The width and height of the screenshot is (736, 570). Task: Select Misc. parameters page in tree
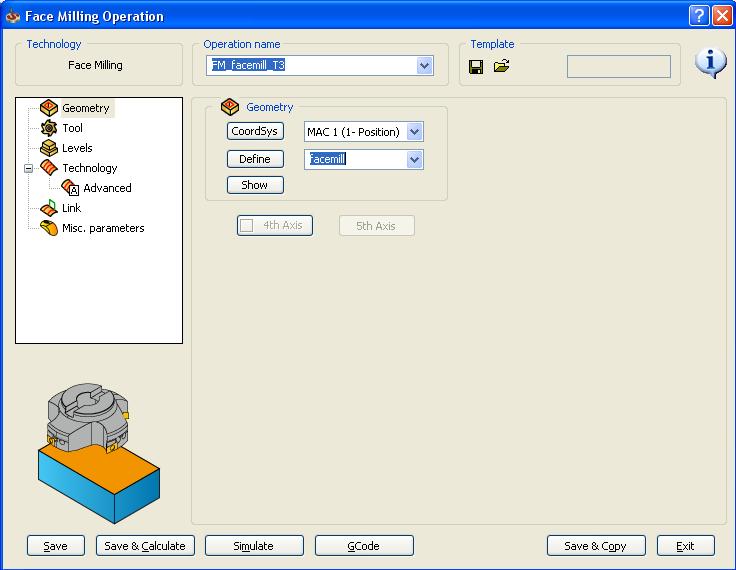tap(103, 228)
